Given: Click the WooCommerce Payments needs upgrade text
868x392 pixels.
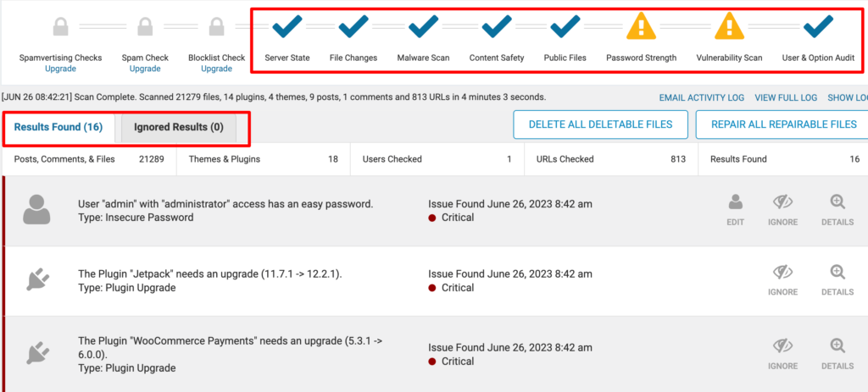Looking at the screenshot, I should 231,348.
